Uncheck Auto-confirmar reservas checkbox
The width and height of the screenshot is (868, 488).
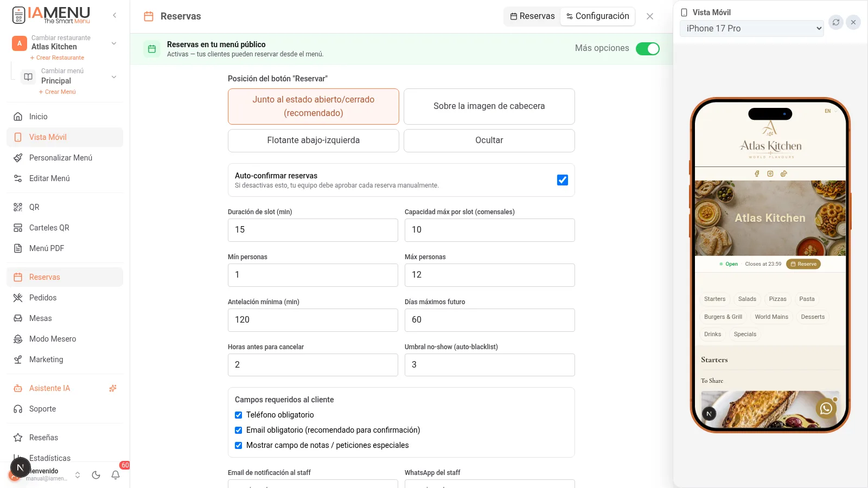click(563, 180)
